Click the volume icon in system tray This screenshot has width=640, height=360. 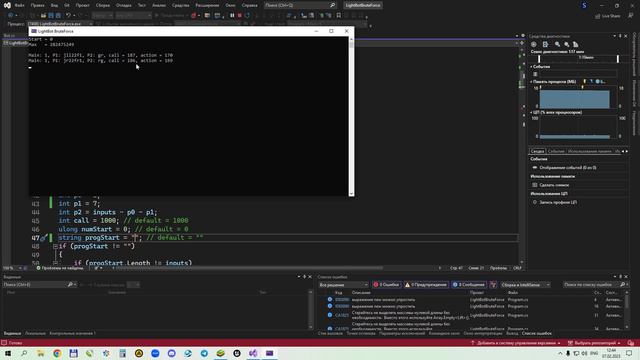tap(584, 353)
